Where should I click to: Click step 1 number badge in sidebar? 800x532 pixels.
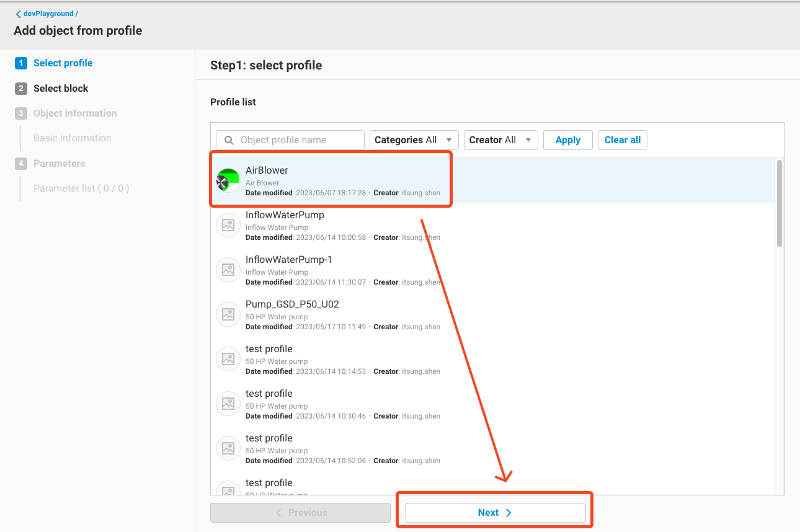[21, 63]
